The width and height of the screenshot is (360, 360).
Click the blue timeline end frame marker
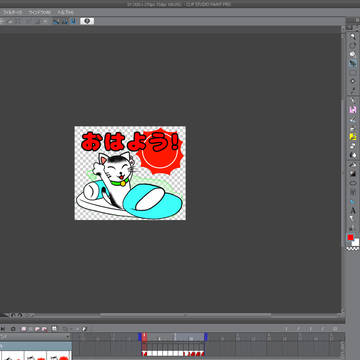click(x=206, y=337)
